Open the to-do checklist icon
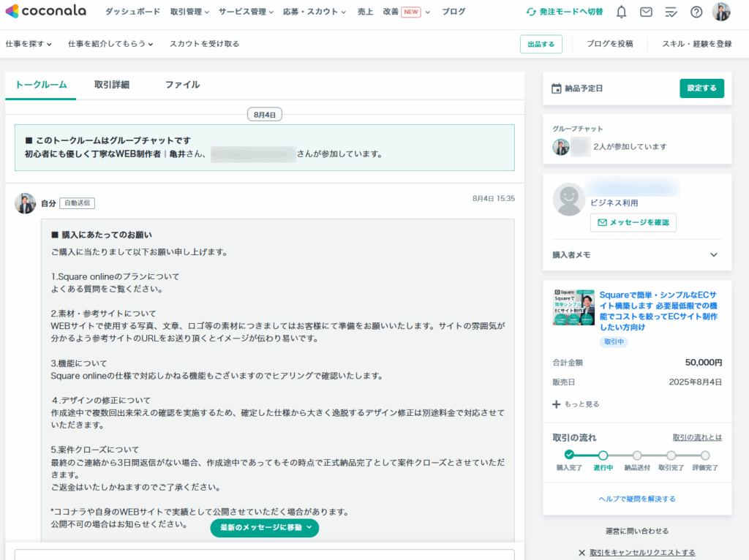The width and height of the screenshot is (749, 560). (x=671, y=12)
